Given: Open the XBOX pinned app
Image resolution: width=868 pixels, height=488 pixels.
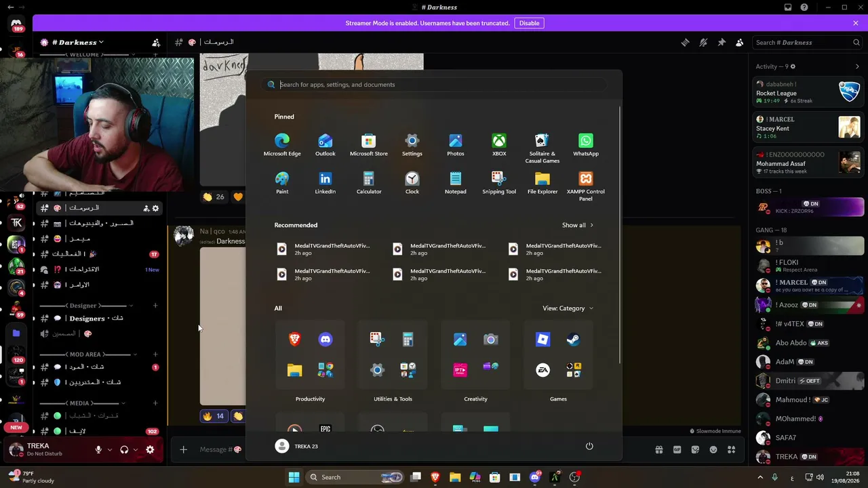Looking at the screenshot, I should 499,145.
